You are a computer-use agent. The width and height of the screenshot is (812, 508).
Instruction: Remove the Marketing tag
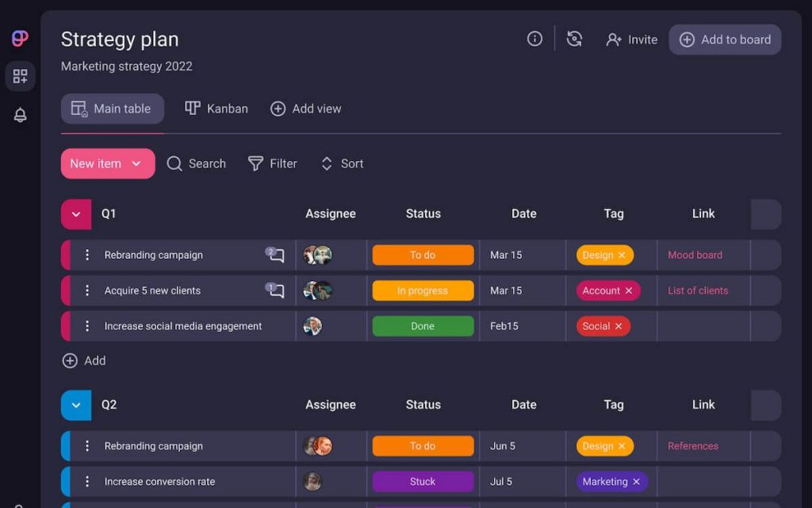[x=636, y=482]
